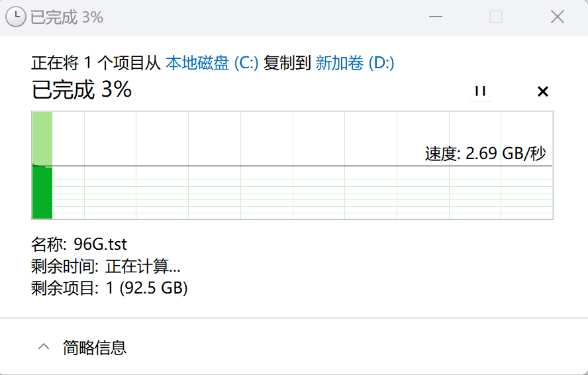Click the grayed-out maximize button
The width and height of the screenshot is (588, 375).
coord(495,17)
